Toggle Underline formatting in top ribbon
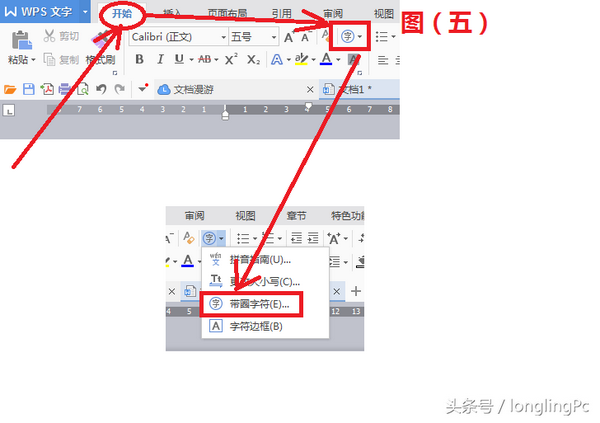Image resolution: width=600 pixels, height=423 pixels. [x=181, y=60]
